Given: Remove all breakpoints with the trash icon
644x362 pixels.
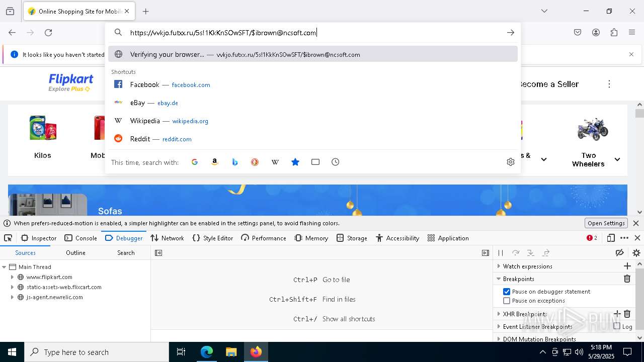Looking at the screenshot, I should click(x=627, y=279).
